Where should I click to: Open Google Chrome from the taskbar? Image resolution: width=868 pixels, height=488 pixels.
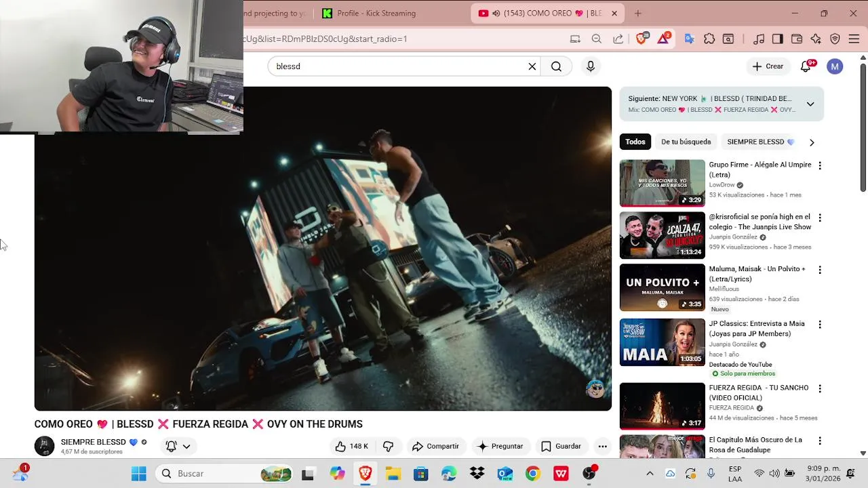533,473
